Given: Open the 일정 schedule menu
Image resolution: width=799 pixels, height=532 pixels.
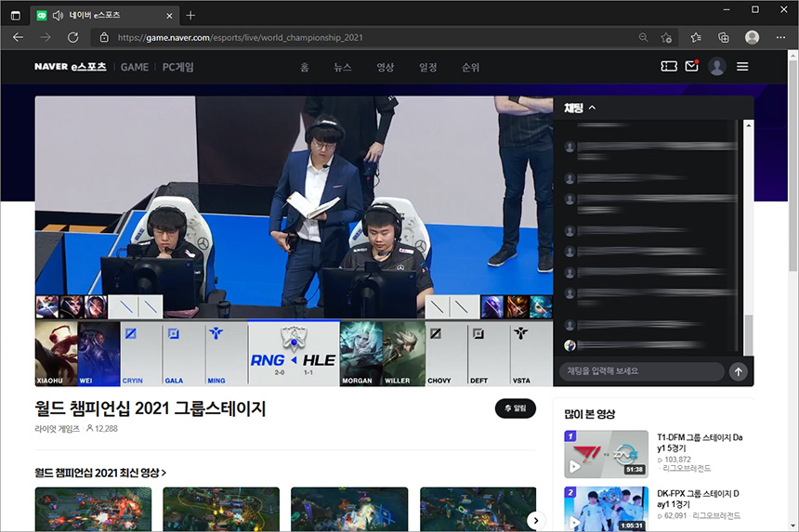Looking at the screenshot, I should (x=428, y=67).
